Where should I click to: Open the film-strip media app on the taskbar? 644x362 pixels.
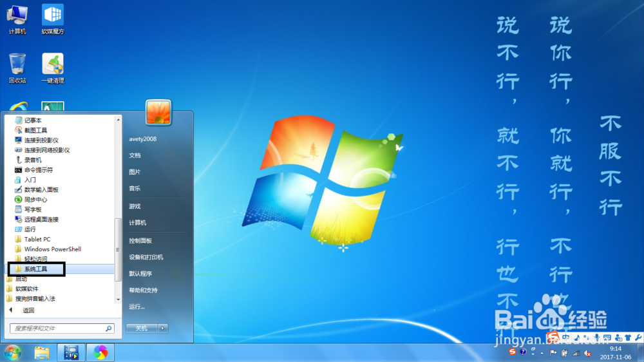[71, 352]
